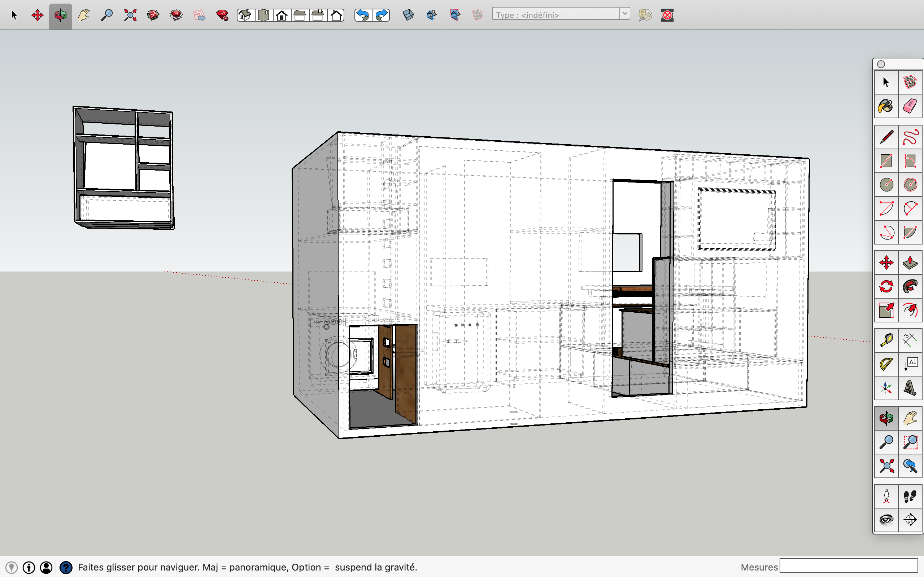
Task: Select the Rotate tool in palette
Action: pos(886,286)
